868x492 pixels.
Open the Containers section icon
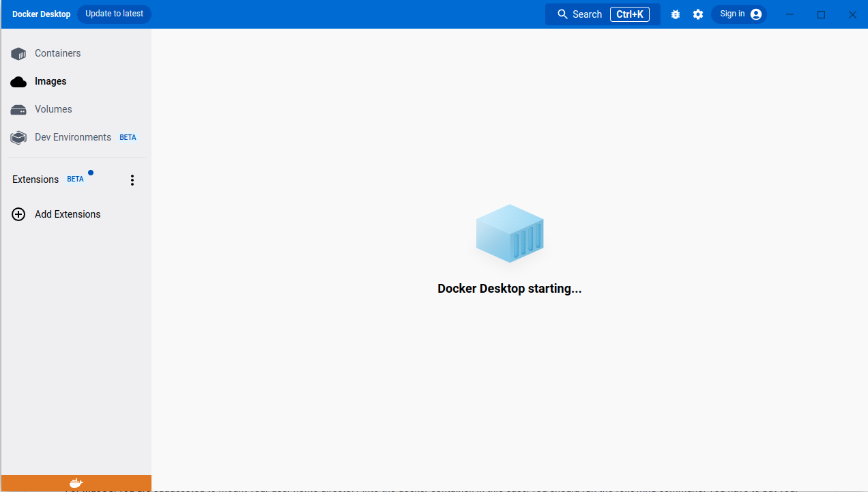click(x=18, y=54)
